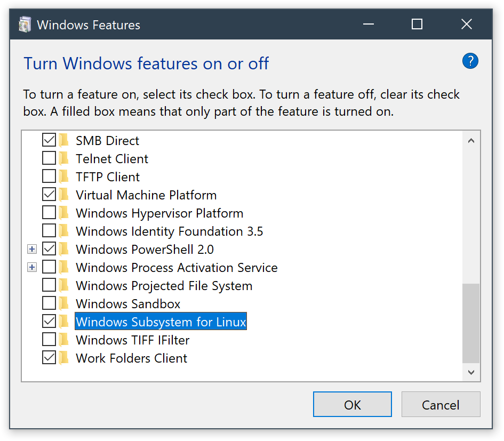This screenshot has height=441, width=504.
Task: Click the Windows PowerShell 2.0 folder icon
Action: point(64,249)
